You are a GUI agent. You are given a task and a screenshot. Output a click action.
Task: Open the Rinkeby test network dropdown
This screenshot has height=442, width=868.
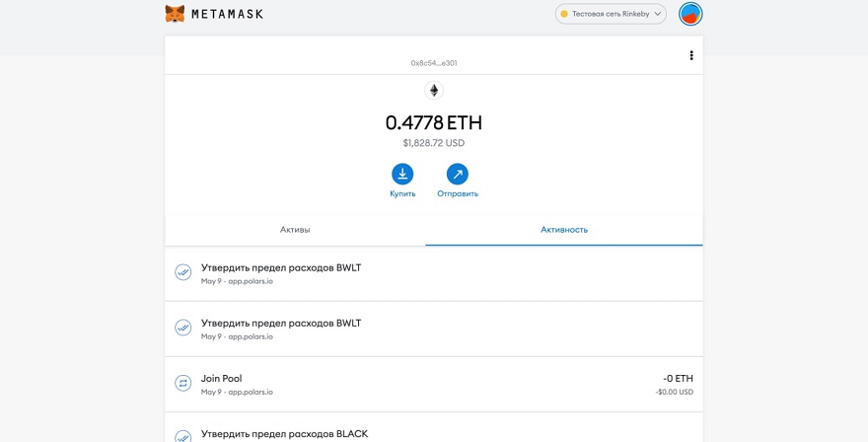click(x=611, y=14)
